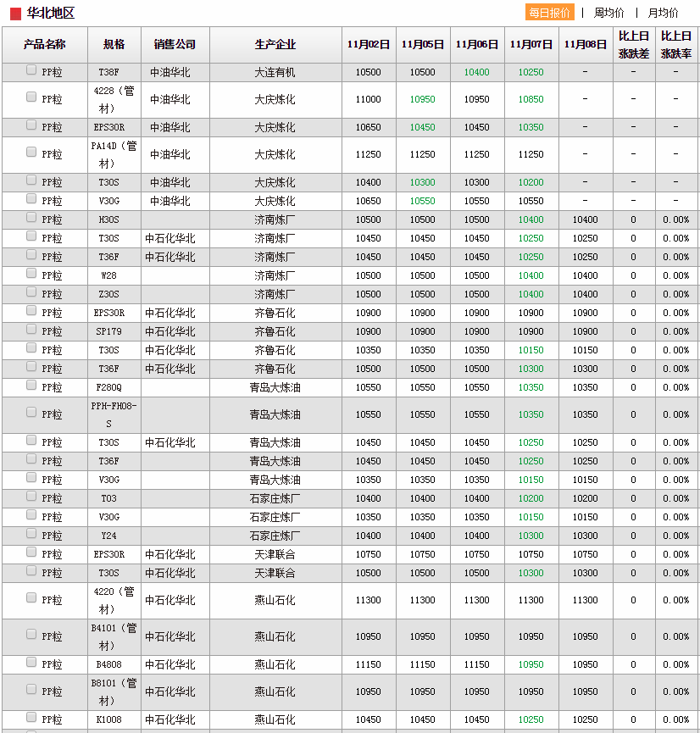This screenshot has width=700, height=733.
Task: Switch to the 周均价 tab
Action: tap(608, 13)
